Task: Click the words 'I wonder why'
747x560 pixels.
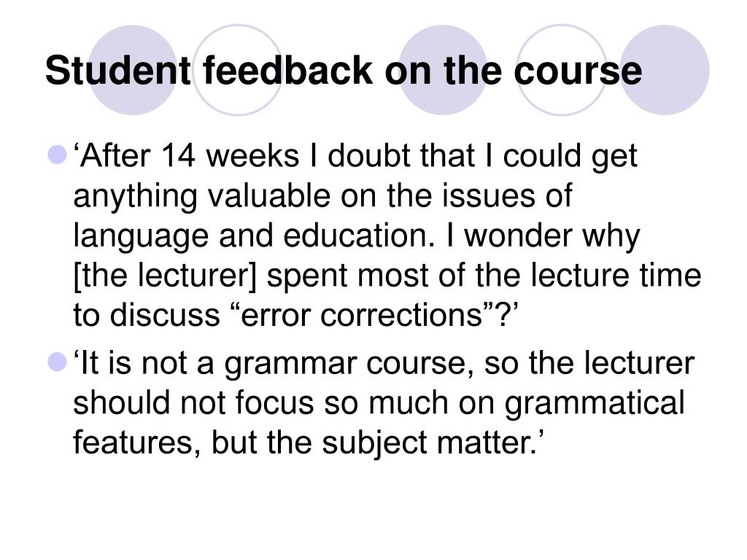Action: 543,237
